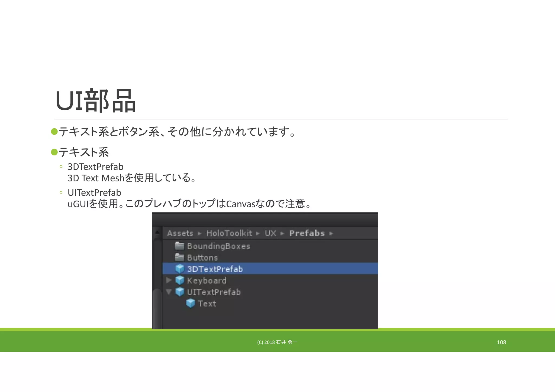This screenshot has height=392, width=555.
Task: Select the UITextPrefab cube icon
Action: [180, 292]
